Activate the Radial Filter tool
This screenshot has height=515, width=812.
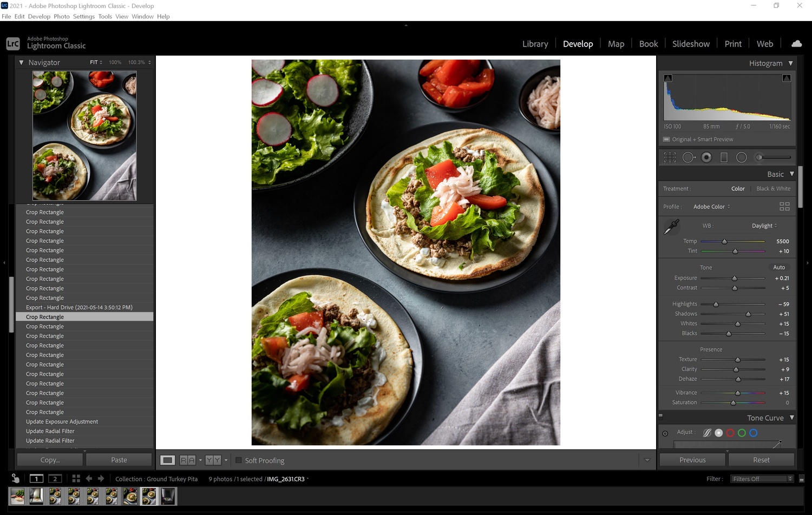pos(742,157)
